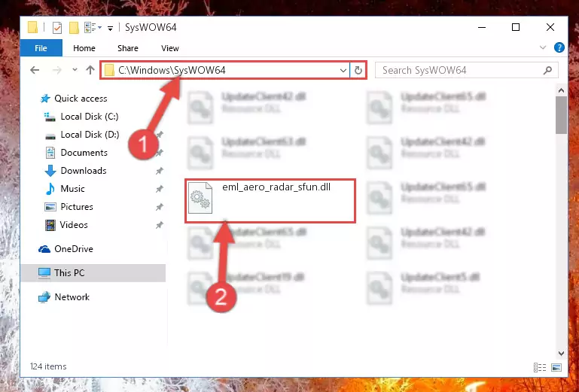
Task: Open Local Disk (D:) in sidebar
Action: pos(90,135)
